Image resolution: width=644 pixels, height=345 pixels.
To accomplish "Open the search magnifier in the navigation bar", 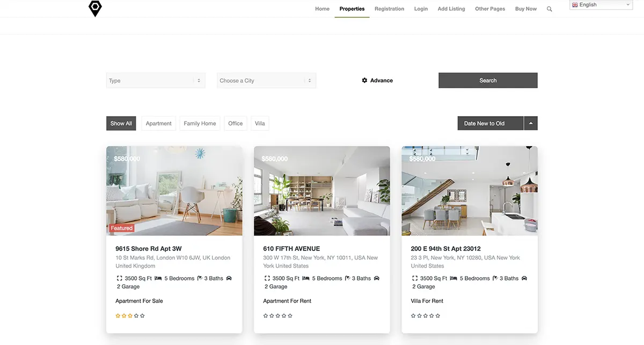I will coord(550,9).
